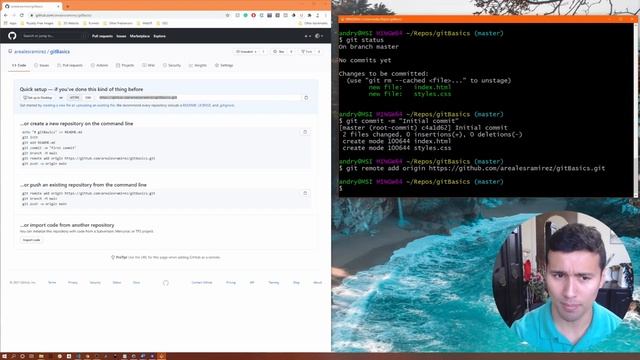Switch to the repository Settings tab

(x=224, y=65)
